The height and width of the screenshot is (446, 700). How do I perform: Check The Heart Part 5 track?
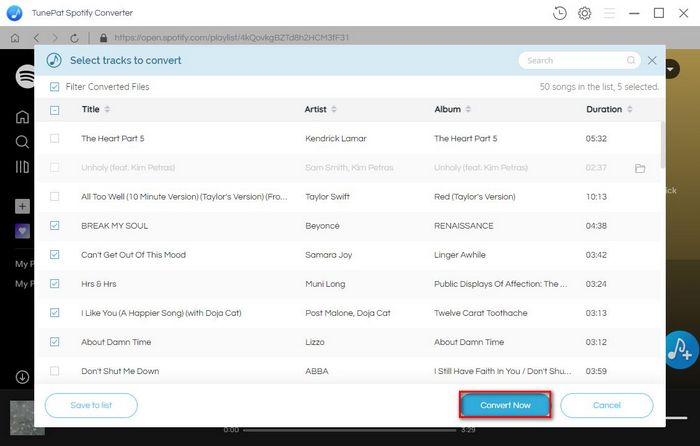(54, 138)
